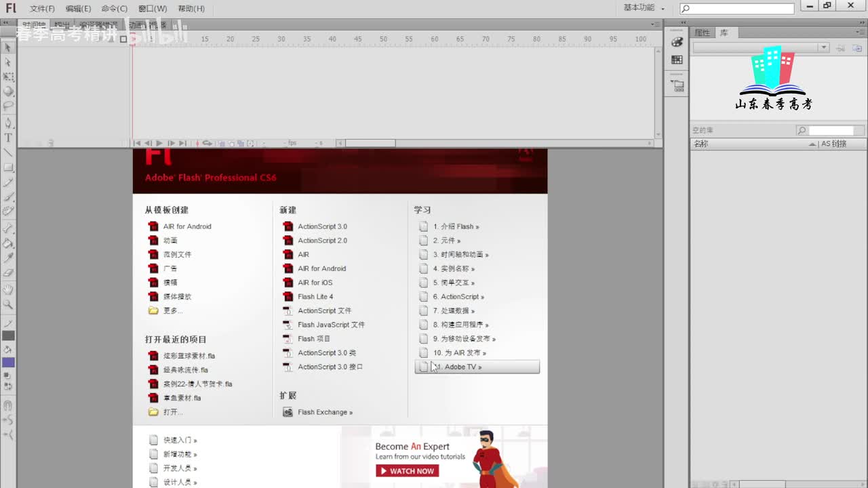Open the stroke color swatch

tap(8, 335)
